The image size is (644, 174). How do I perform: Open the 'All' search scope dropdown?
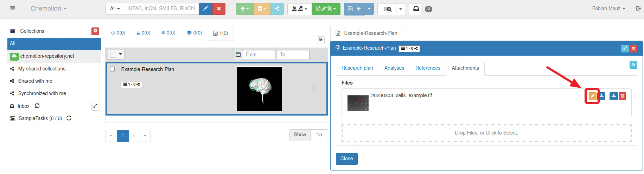(x=115, y=8)
